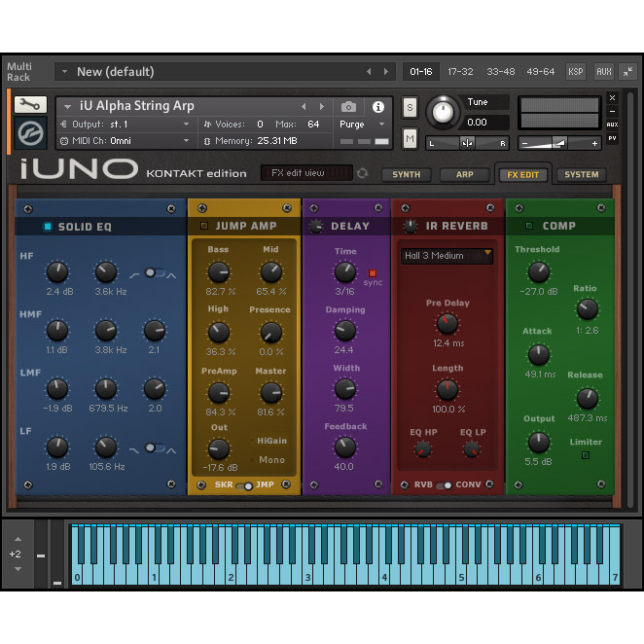Click the Delay Feedback knob

(345, 447)
